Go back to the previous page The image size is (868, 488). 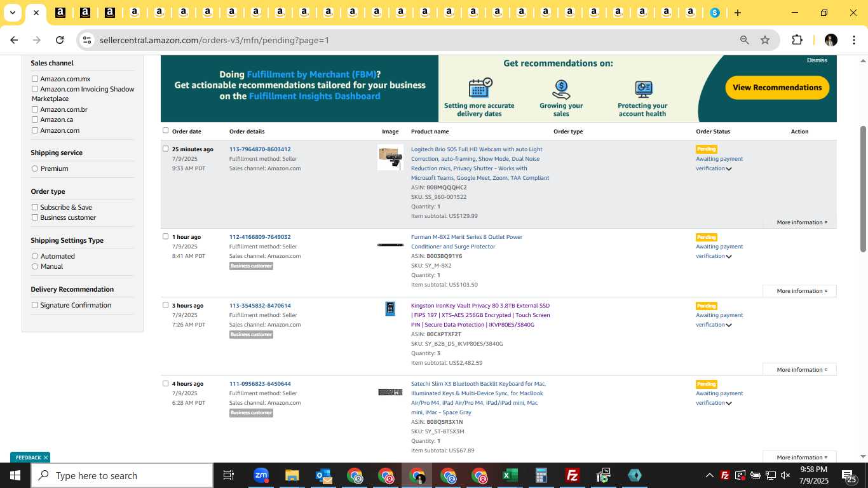pos(14,40)
